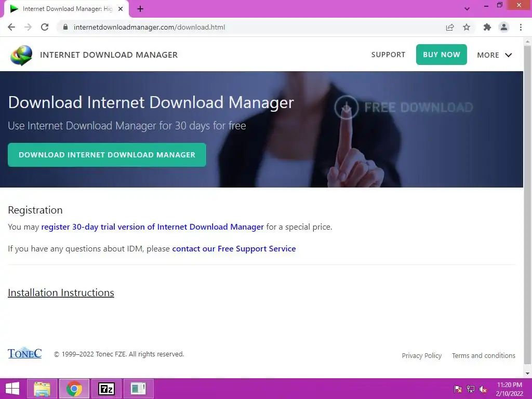Click the Tonec logo in footer
This screenshot has height=399, width=532.
[x=25, y=353]
